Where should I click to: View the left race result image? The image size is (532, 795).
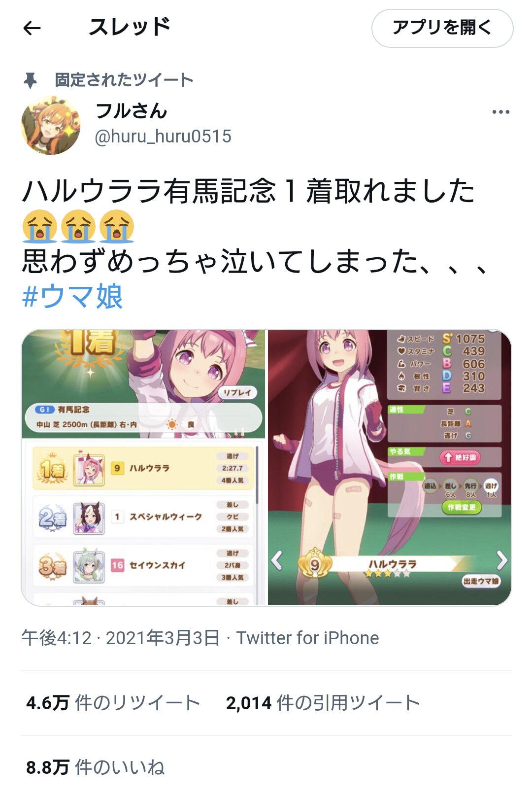click(143, 467)
